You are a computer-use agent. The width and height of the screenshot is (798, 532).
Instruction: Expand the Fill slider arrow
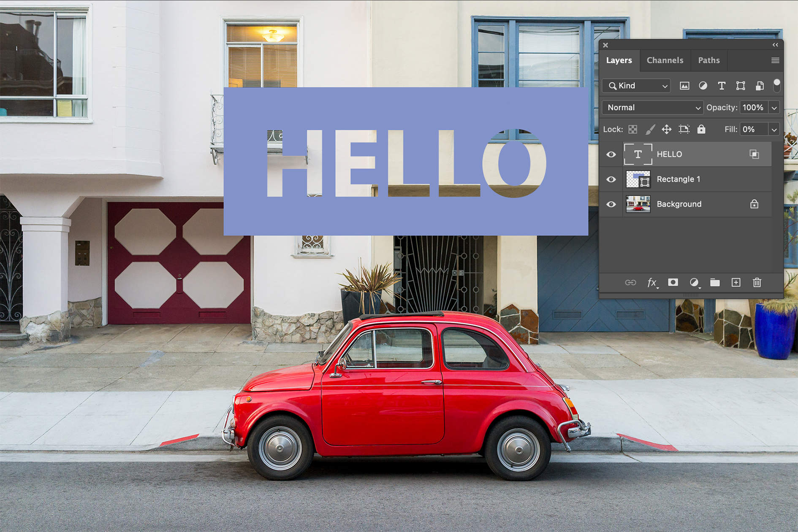pos(774,129)
